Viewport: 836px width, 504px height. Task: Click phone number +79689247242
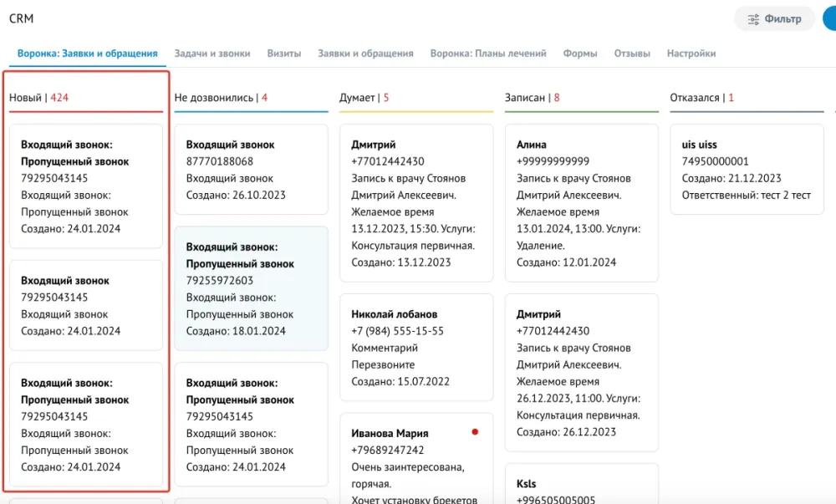388,451
